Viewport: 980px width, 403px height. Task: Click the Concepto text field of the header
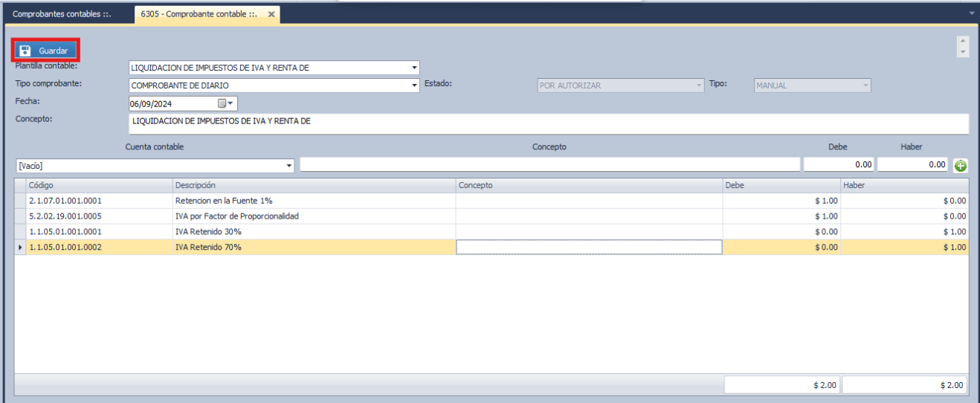pos(549,123)
